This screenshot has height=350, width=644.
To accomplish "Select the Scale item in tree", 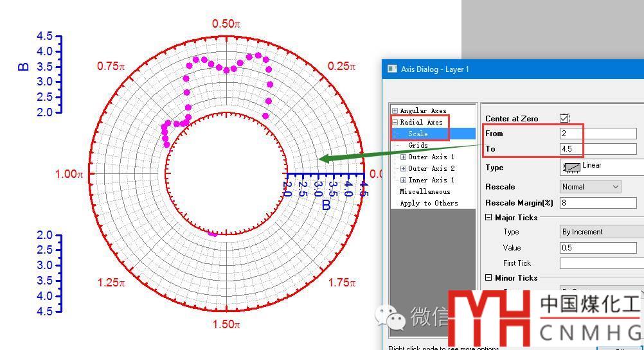I will [418, 134].
